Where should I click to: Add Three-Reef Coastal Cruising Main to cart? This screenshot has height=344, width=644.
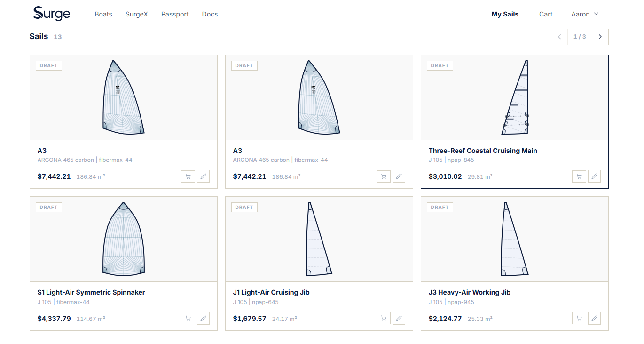[x=579, y=176]
